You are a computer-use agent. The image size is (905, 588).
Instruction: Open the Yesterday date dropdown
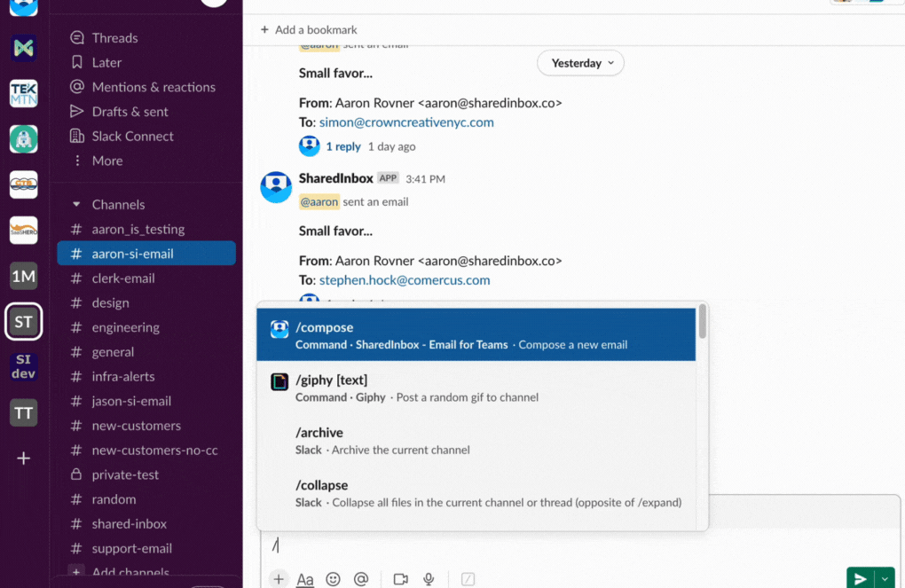tap(580, 63)
